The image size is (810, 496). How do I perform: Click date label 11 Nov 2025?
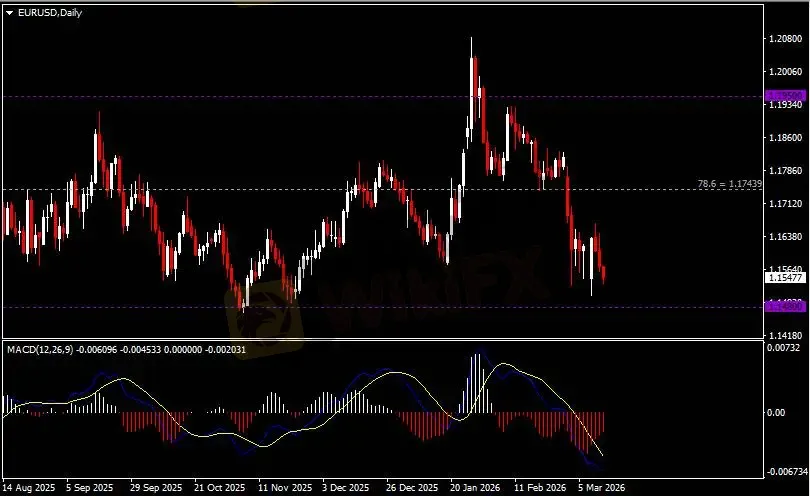point(285,487)
